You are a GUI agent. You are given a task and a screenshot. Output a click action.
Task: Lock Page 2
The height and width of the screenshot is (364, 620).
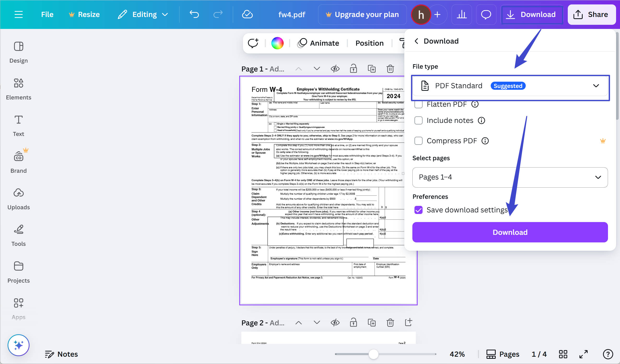pos(353,323)
